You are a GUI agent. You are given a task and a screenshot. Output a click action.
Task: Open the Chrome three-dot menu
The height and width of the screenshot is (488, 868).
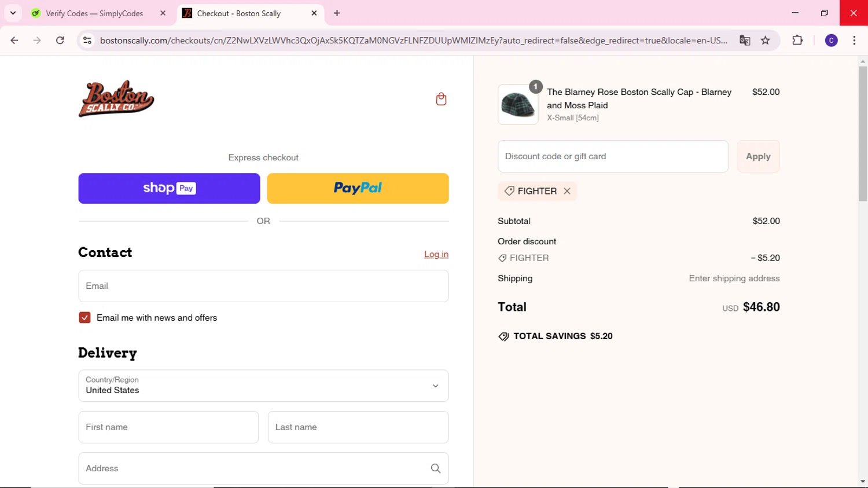854,41
